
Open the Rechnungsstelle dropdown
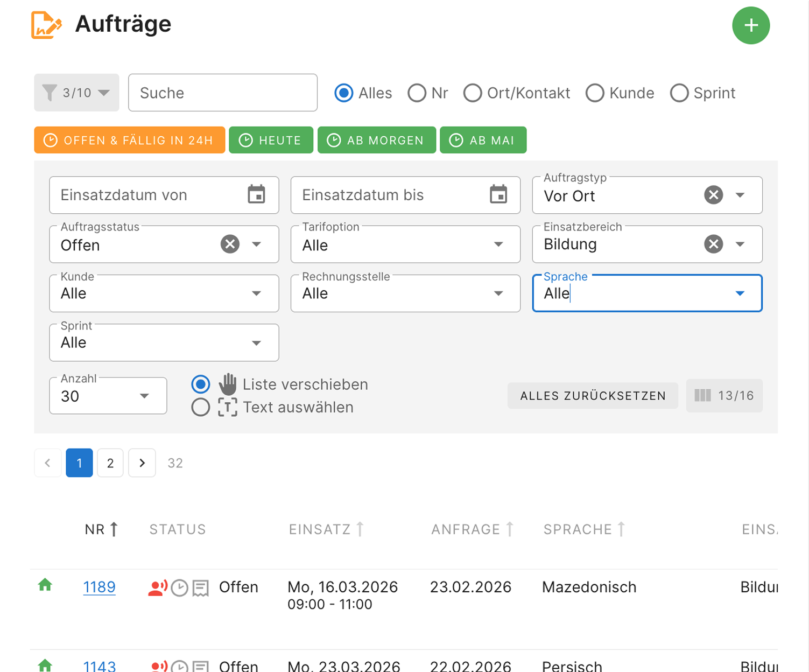click(405, 293)
